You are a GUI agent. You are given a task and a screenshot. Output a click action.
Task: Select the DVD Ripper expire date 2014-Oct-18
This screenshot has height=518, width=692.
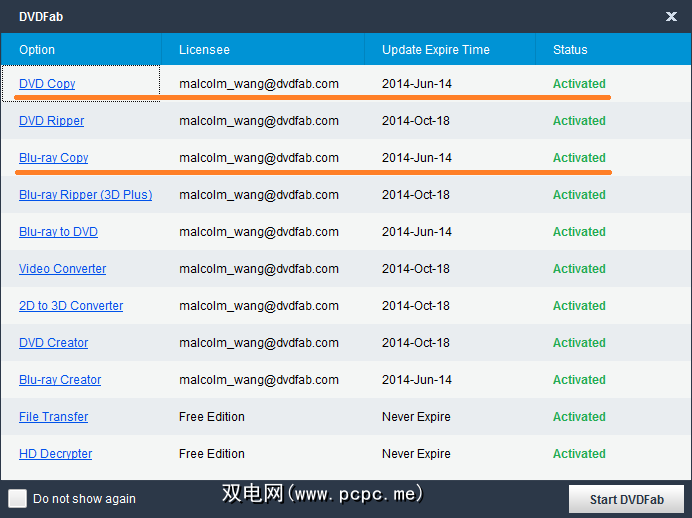pos(416,121)
